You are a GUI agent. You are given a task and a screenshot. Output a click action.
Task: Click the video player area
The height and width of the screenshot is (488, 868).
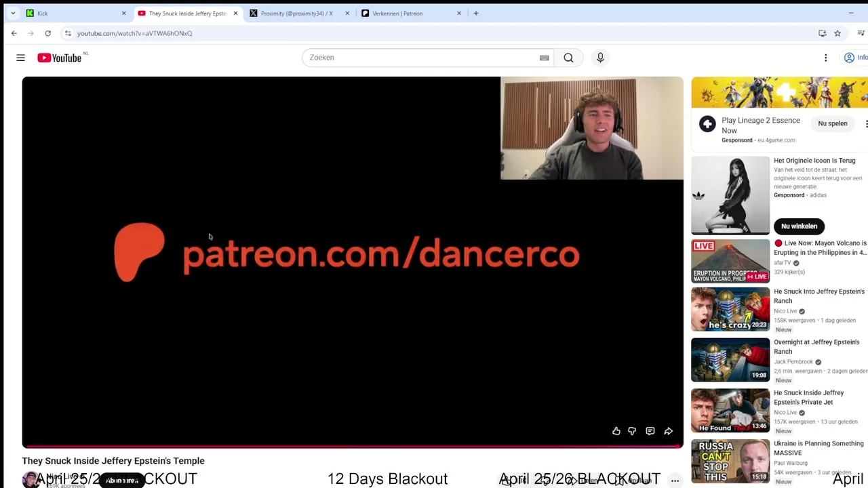pos(353,262)
